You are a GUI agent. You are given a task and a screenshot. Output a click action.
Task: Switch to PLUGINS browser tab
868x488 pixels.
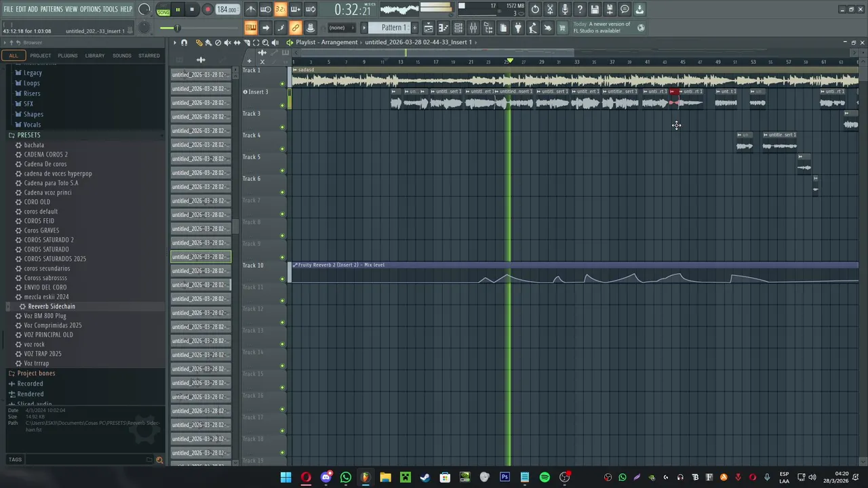pos(67,56)
